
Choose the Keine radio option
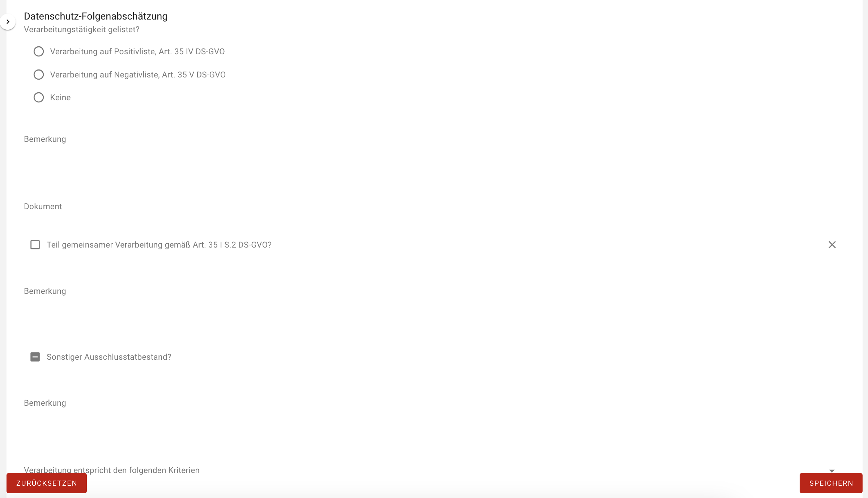[39, 97]
